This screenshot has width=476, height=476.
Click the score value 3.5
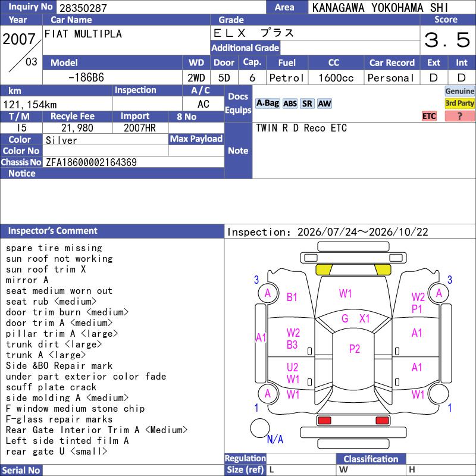447,40
